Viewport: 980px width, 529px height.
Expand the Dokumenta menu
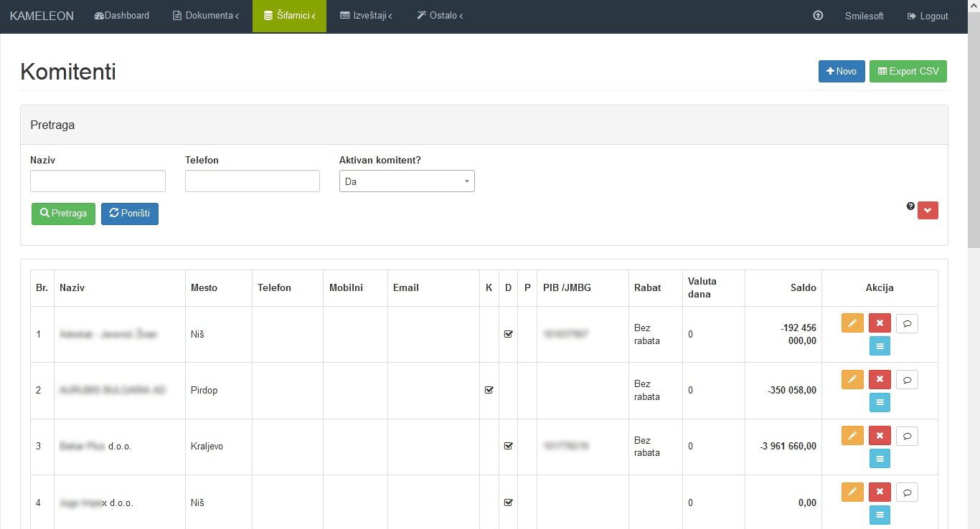point(206,16)
